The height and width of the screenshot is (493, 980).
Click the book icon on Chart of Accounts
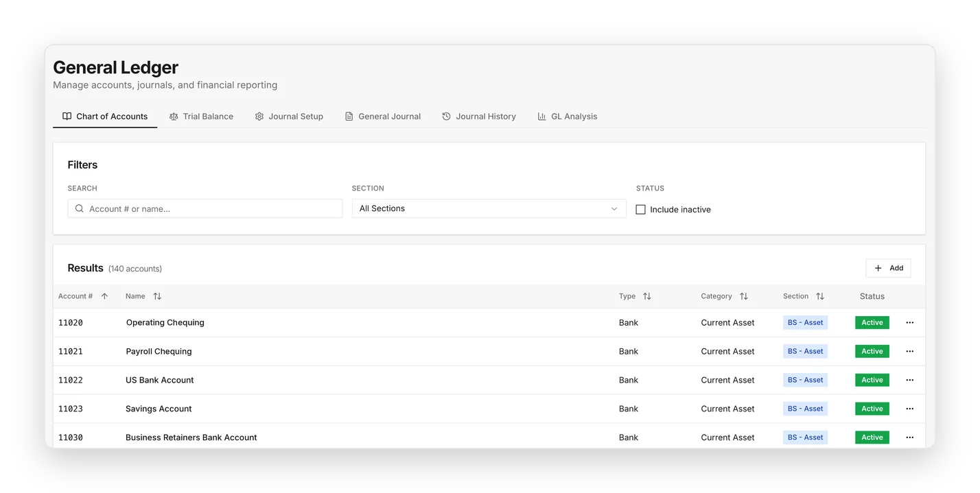tap(67, 116)
